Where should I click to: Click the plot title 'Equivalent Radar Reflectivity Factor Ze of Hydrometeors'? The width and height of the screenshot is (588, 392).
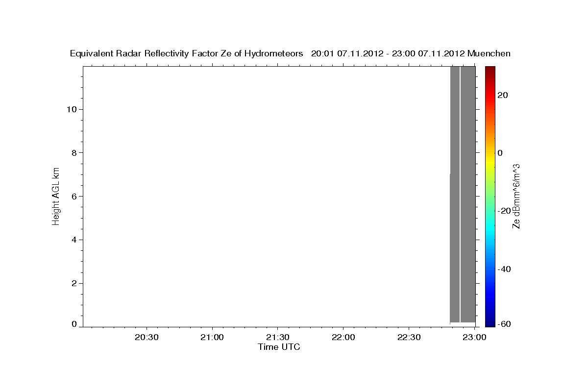pos(187,53)
